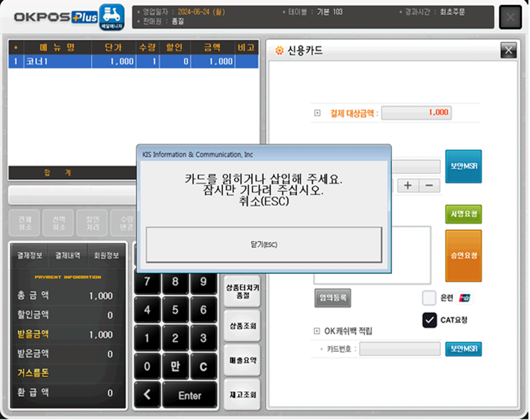Close the 신용카드 panel with X
Screen dimensions: 530x420
click(x=508, y=50)
